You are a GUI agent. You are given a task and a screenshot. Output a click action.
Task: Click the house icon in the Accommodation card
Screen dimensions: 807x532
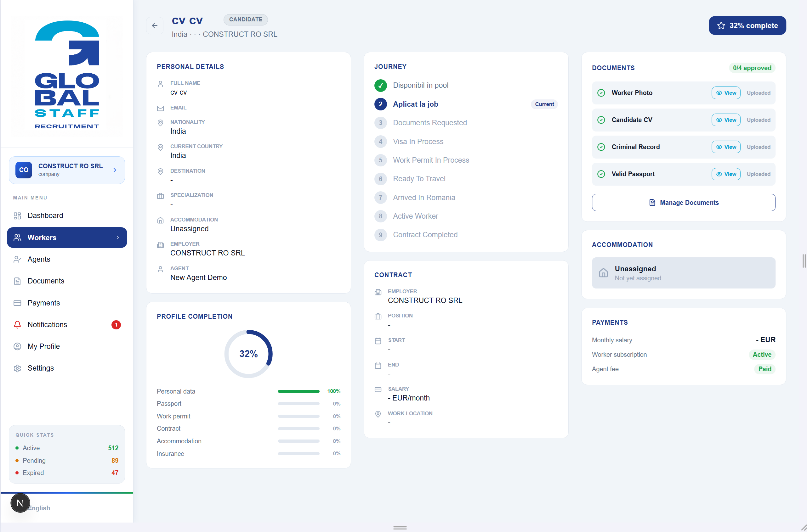[603, 273]
